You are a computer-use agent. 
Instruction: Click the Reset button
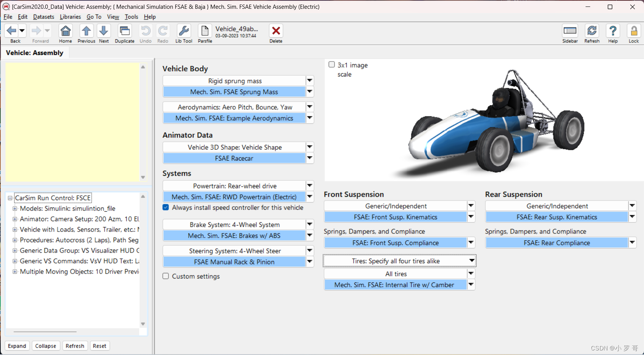click(100, 346)
